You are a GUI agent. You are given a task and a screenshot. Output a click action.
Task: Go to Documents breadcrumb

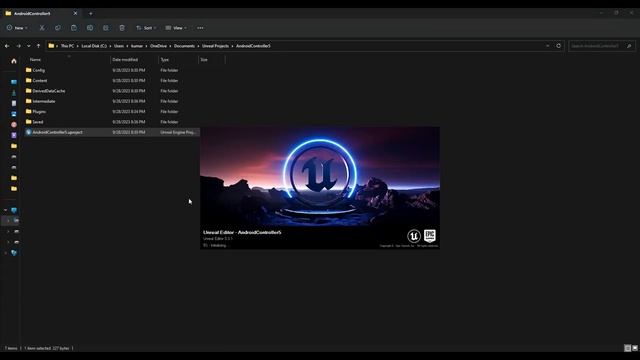(x=184, y=46)
